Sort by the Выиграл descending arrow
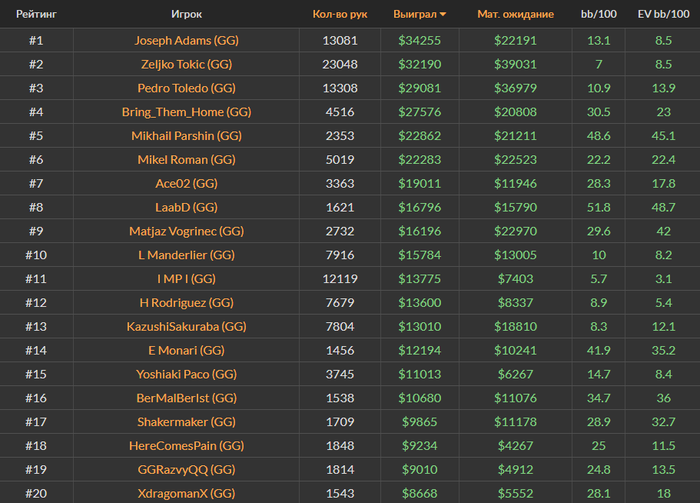 tap(442, 14)
